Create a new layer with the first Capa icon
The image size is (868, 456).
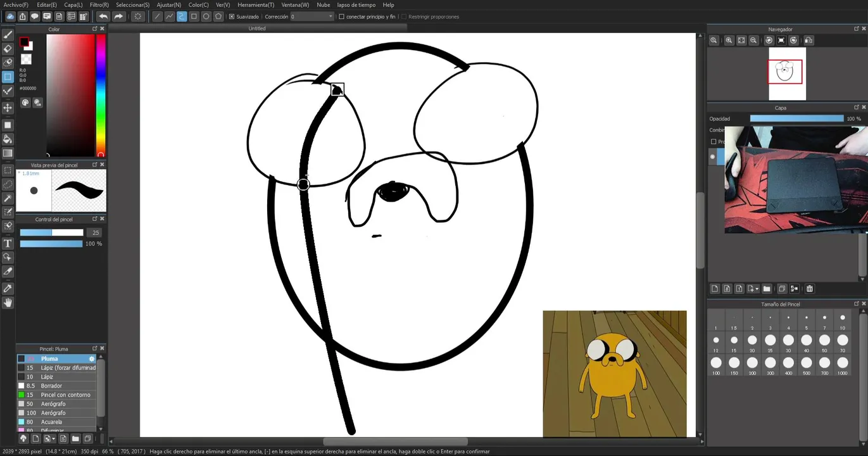tap(715, 289)
